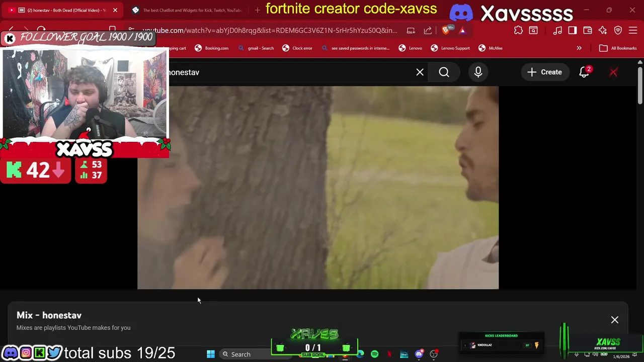
Task: Clear the YouTube search text
Action: (420, 72)
